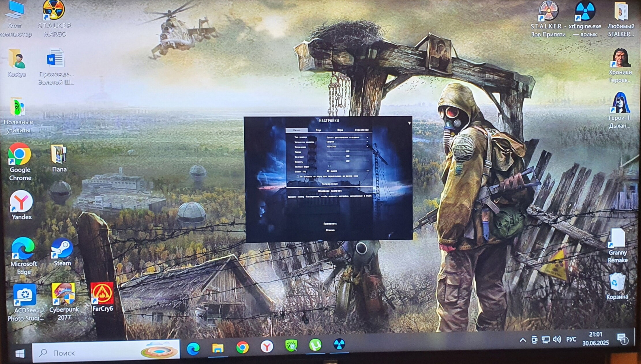Open the resolution 1024x768 dropdown

(x=347, y=146)
